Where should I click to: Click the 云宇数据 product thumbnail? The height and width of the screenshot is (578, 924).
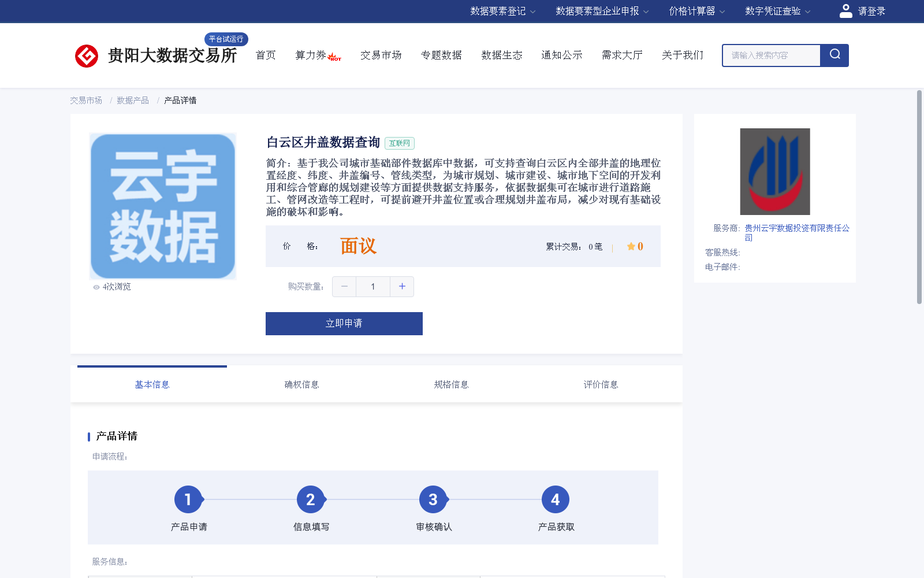pos(163,206)
